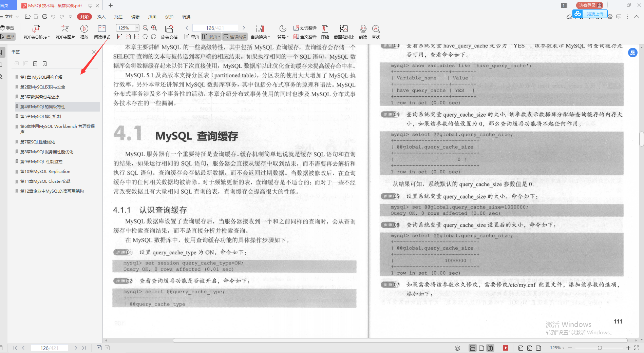Launch 截图和对比 screenshot compare tool
Viewport: 644px width, 353px height.
(x=344, y=32)
